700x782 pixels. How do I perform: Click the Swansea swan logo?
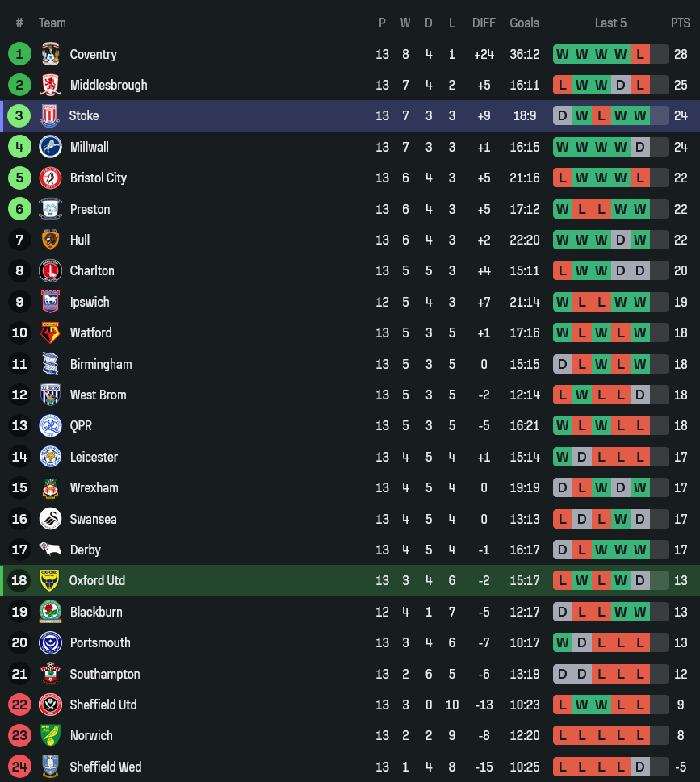coord(50,519)
